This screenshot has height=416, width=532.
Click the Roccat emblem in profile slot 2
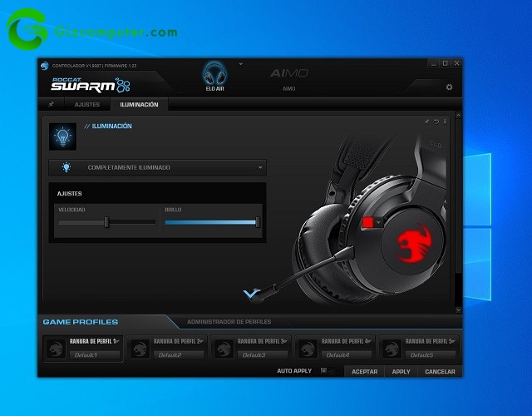pos(140,349)
